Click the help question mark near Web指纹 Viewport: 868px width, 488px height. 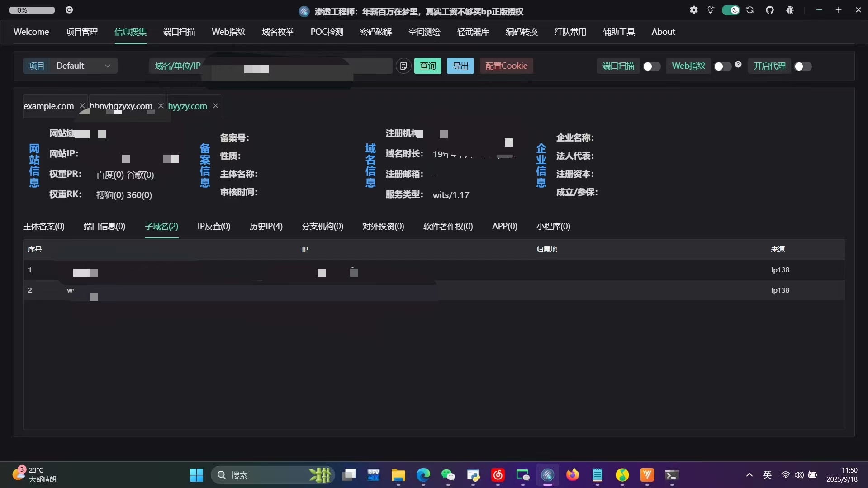coord(738,64)
